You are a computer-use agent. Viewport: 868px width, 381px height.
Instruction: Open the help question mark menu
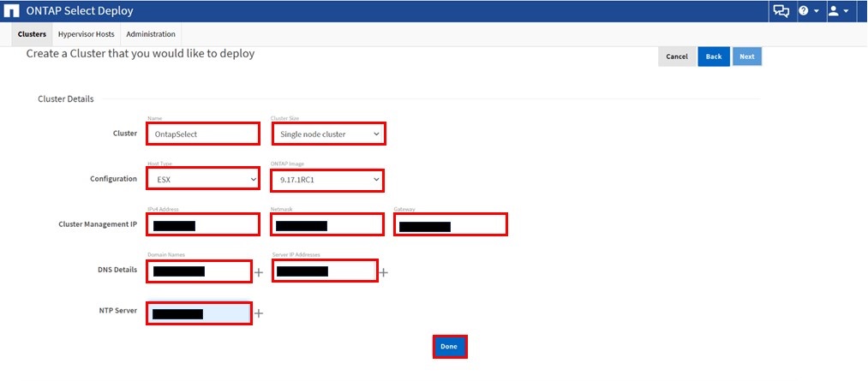point(808,11)
